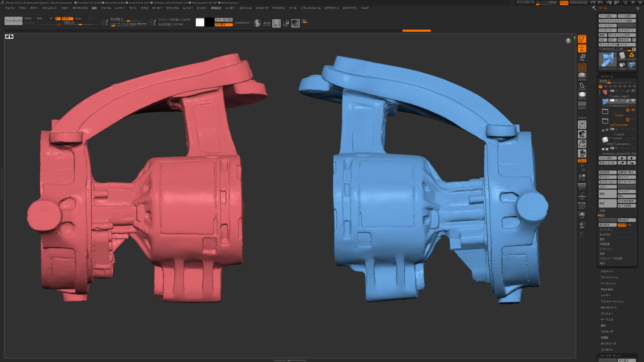Open the Alpha selector slot
The width and height of the screenshot is (644, 362).
point(582,105)
